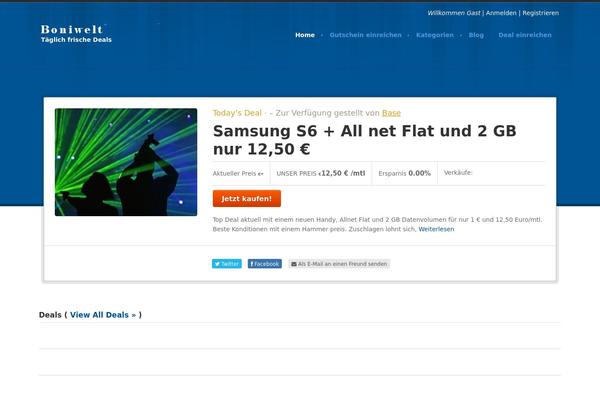Click the Twitter bird icon
600x400 pixels.
217,264
